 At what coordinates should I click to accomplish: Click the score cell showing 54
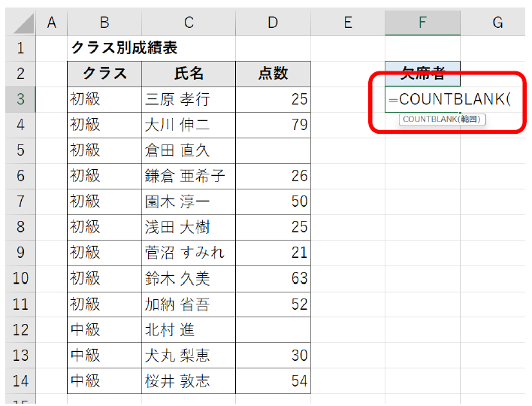273,380
